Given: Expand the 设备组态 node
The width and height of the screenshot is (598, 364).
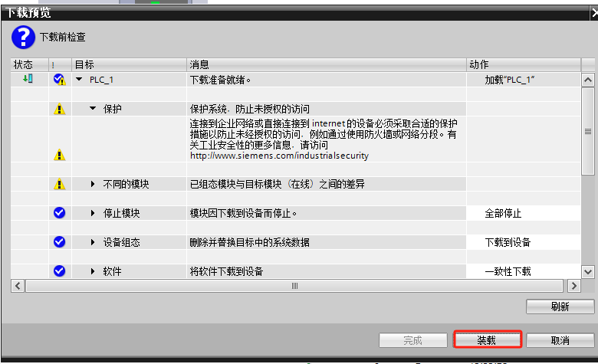Looking at the screenshot, I should tap(93, 242).
